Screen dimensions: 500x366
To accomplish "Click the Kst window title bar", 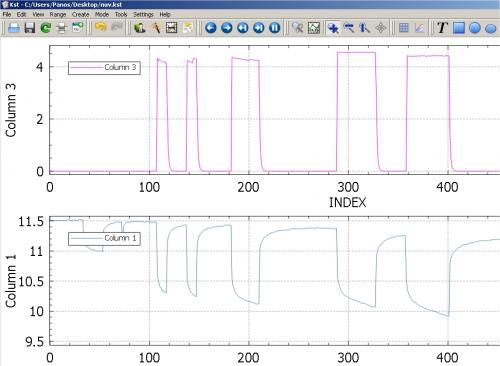I will [x=250, y=4].
